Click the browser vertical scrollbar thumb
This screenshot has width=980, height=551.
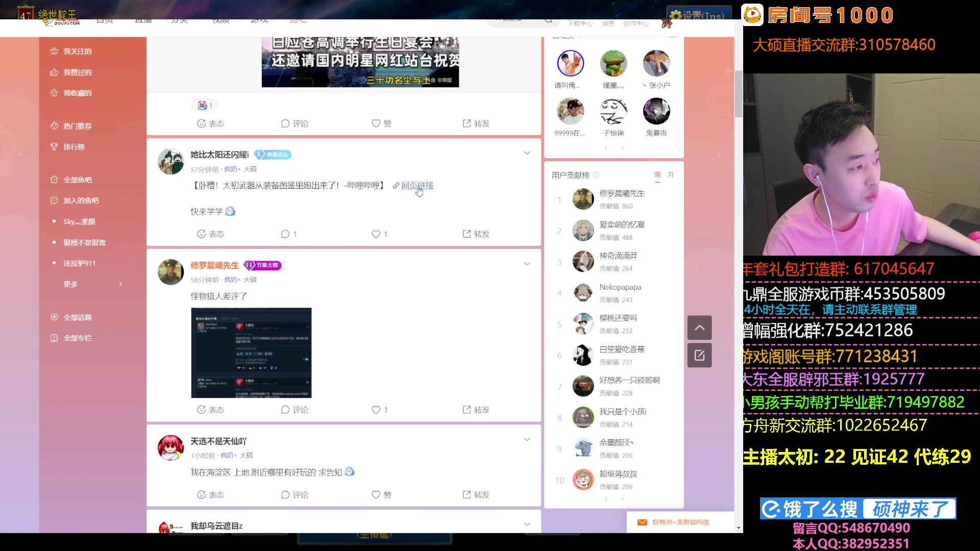tap(739, 94)
